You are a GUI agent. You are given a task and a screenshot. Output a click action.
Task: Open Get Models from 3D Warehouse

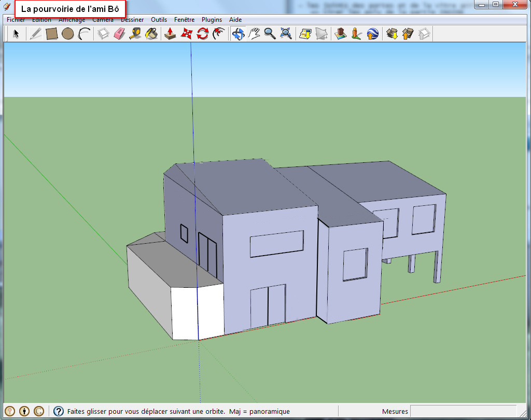[x=392, y=34]
